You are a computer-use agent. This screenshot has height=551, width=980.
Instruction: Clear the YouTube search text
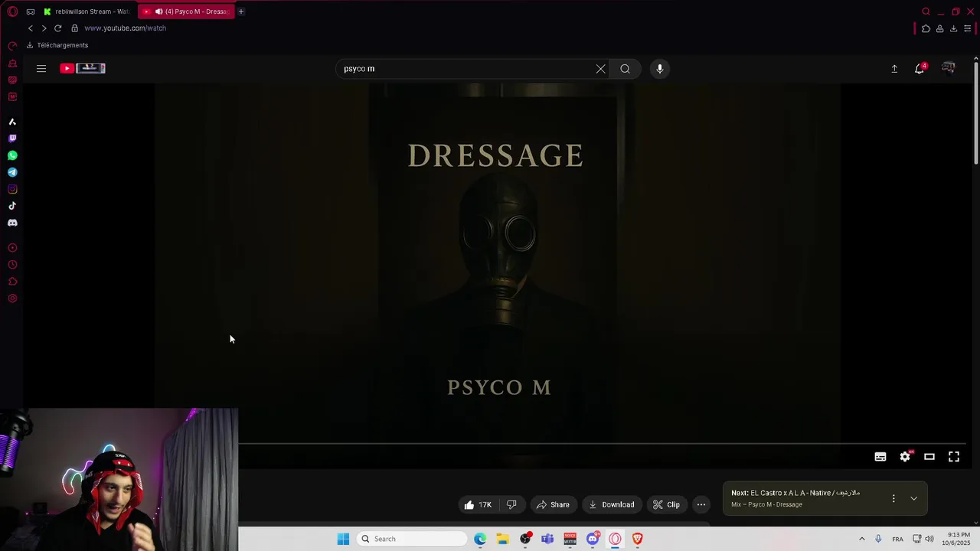pyautogui.click(x=601, y=69)
